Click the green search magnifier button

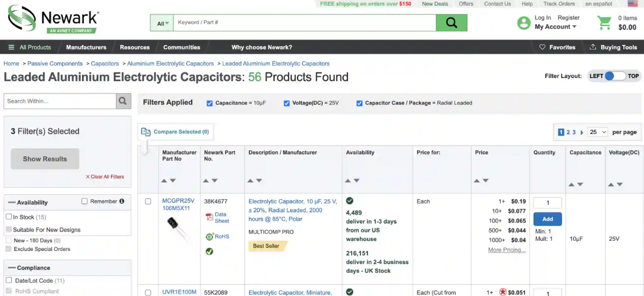pyautogui.click(x=451, y=23)
